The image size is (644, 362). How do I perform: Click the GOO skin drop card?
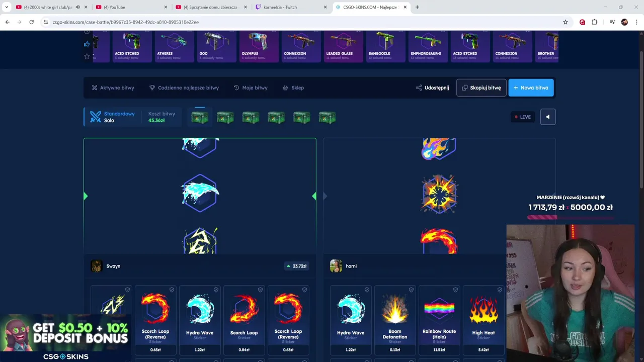pyautogui.click(x=216, y=46)
